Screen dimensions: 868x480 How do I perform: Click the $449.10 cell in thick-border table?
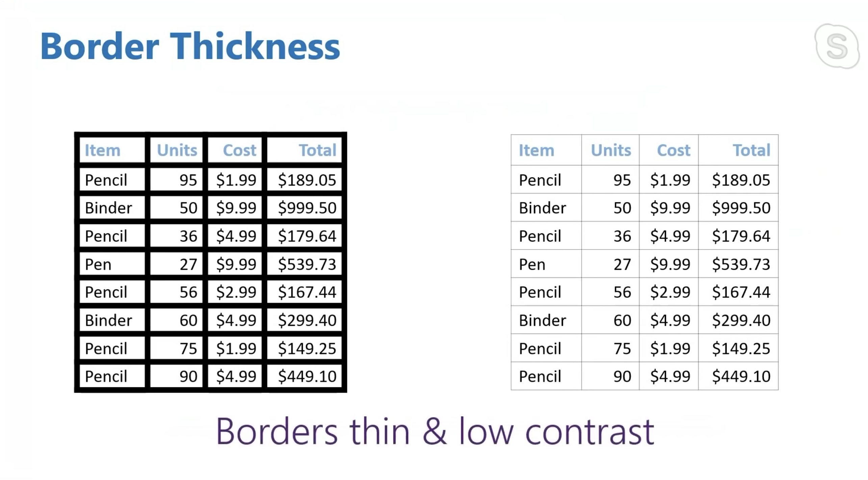[304, 376]
